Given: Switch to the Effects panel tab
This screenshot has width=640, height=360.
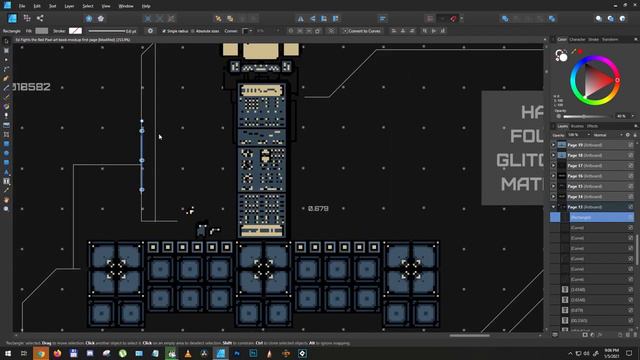Looking at the screenshot, I should tap(592, 126).
